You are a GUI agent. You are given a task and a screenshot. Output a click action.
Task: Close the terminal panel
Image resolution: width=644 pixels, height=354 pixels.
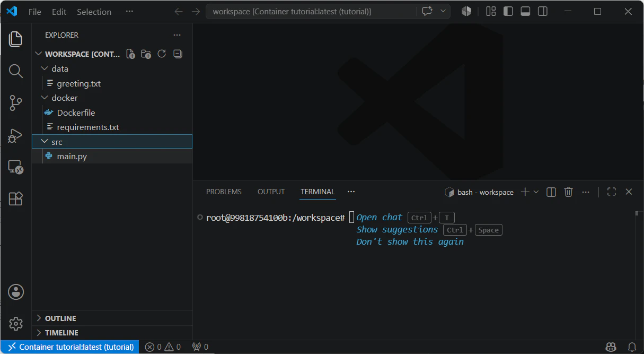tap(629, 192)
